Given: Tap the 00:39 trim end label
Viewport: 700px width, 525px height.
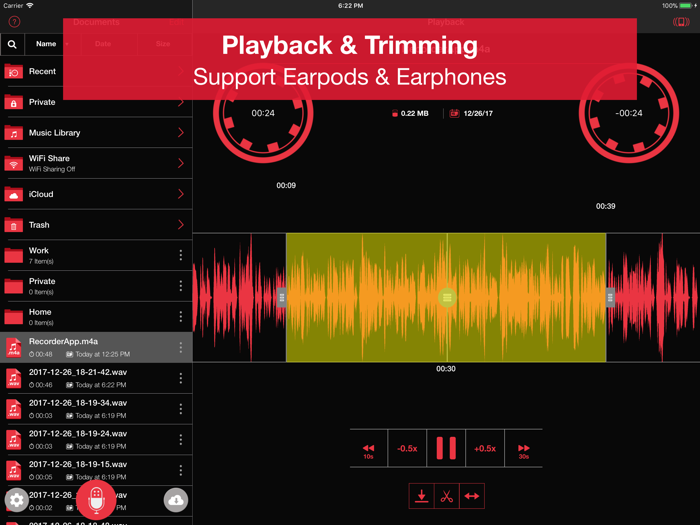Looking at the screenshot, I should tap(605, 206).
